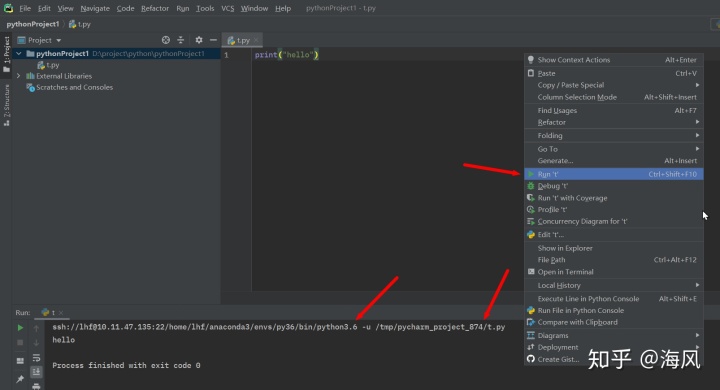
Task: Choose Generate... in context menu
Action: [x=613, y=161]
